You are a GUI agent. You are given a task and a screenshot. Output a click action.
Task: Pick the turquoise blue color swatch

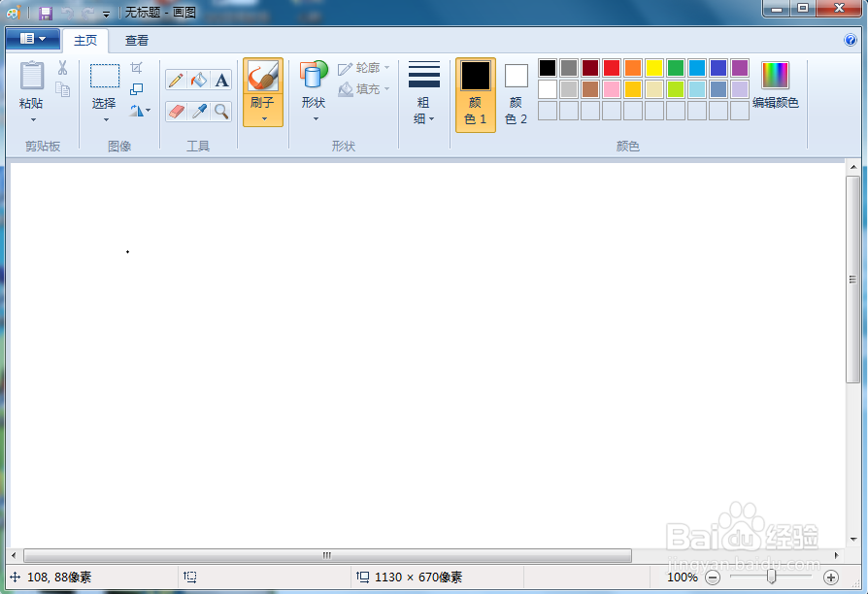coord(697,68)
